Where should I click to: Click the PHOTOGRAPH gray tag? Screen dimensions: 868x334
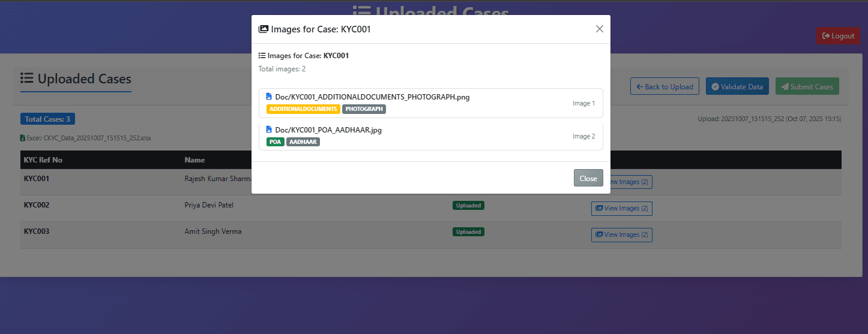364,109
